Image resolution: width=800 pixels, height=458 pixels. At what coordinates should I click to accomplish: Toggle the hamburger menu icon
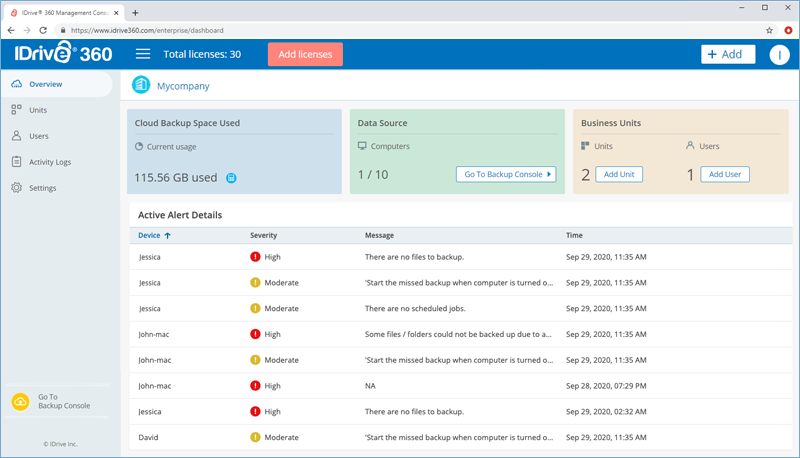pyautogui.click(x=143, y=54)
